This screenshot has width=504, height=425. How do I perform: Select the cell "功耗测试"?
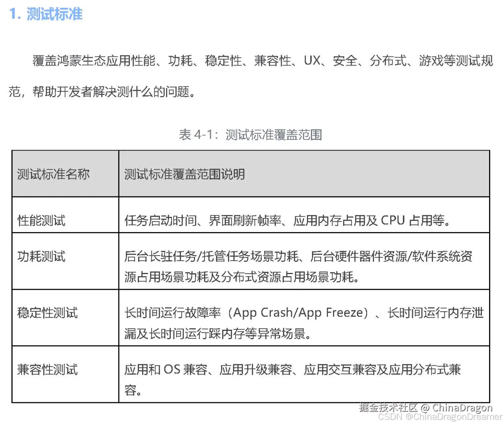66,261
